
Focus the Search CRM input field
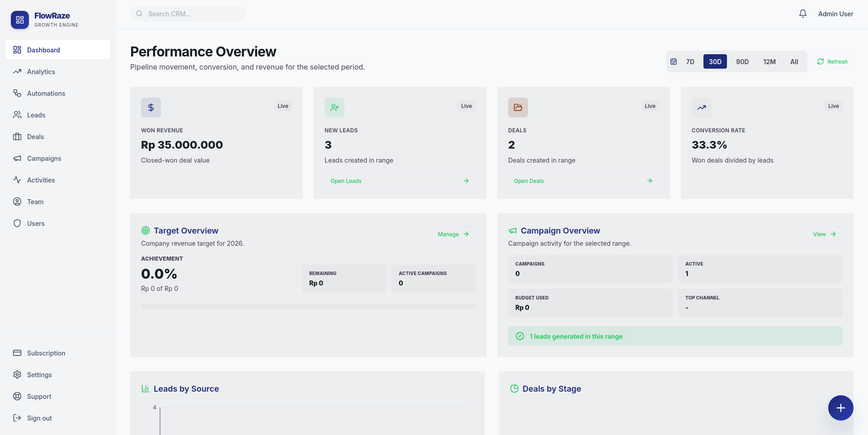click(188, 14)
